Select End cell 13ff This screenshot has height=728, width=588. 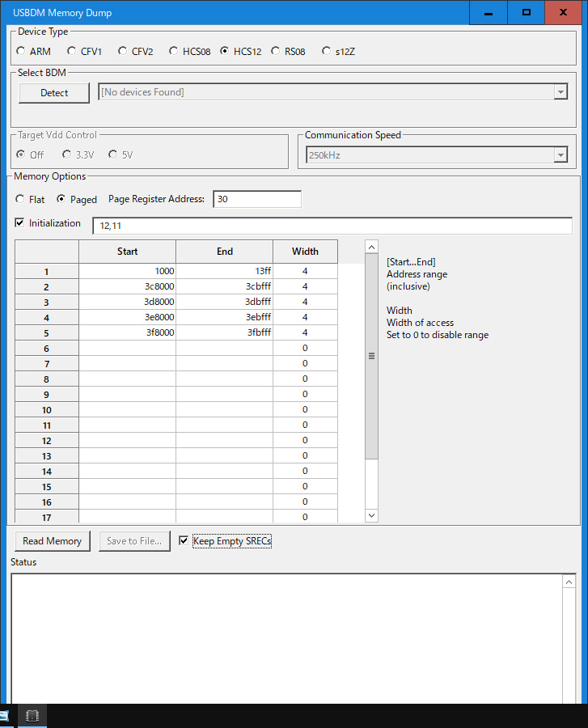click(225, 271)
